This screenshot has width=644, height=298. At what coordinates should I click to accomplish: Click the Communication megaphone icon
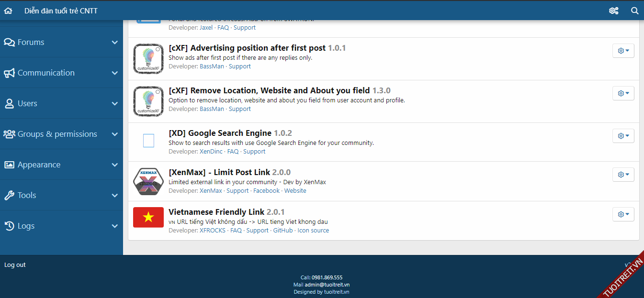point(9,73)
